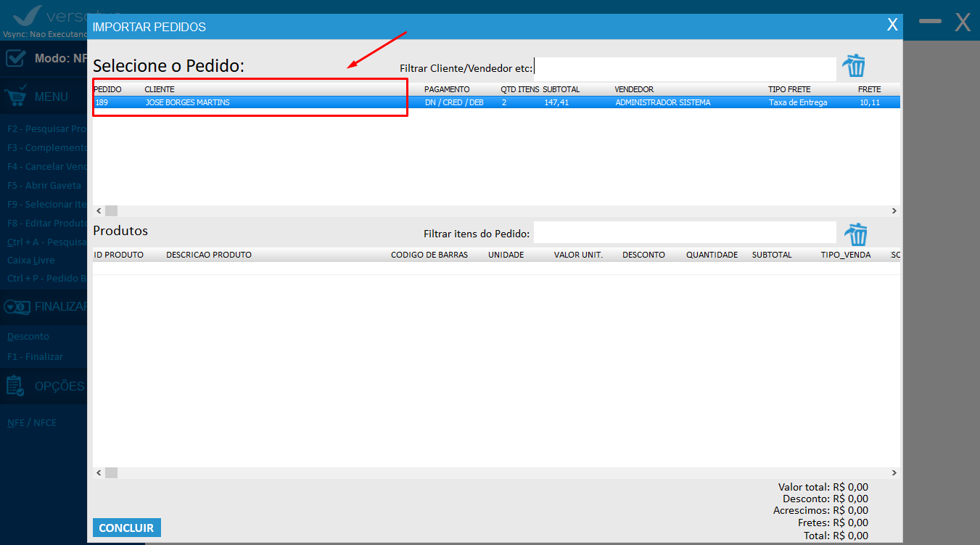980x545 pixels.
Task: Close the Importar Pedidos dialog
Action: tap(892, 25)
